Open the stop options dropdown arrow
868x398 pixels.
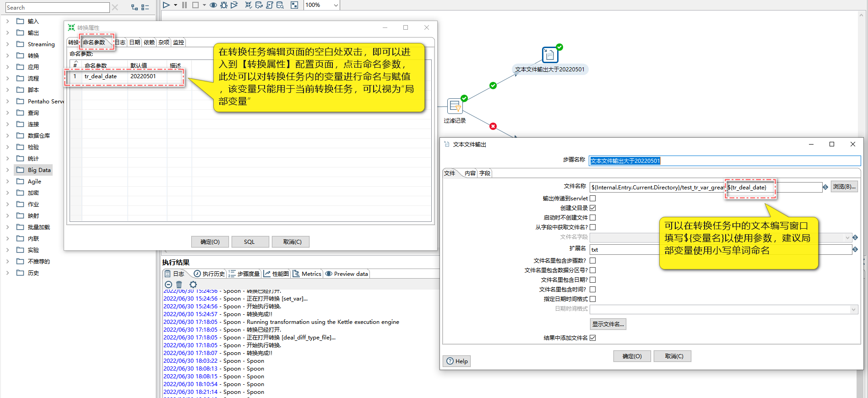pos(204,5)
